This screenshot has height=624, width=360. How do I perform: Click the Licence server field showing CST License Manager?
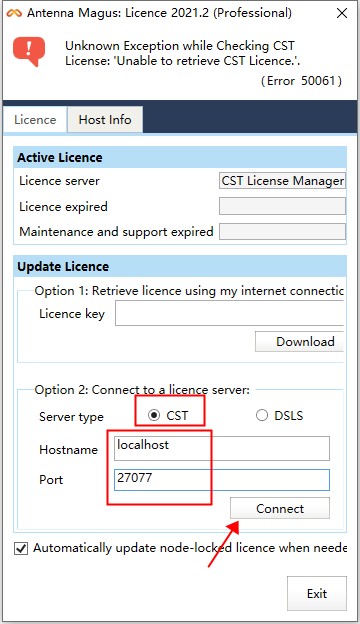point(282,181)
